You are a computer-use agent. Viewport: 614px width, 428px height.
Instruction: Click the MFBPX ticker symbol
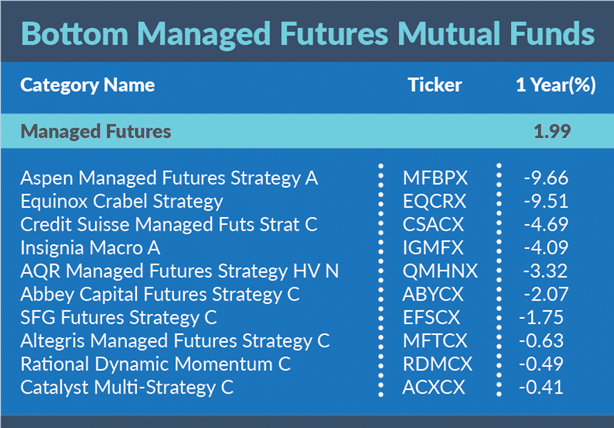tap(435, 179)
